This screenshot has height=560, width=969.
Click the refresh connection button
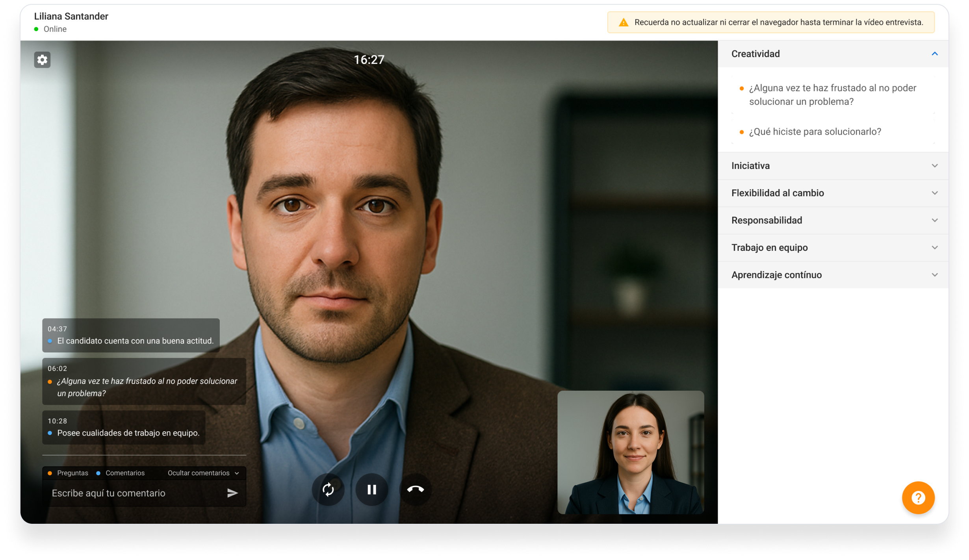[x=328, y=490]
